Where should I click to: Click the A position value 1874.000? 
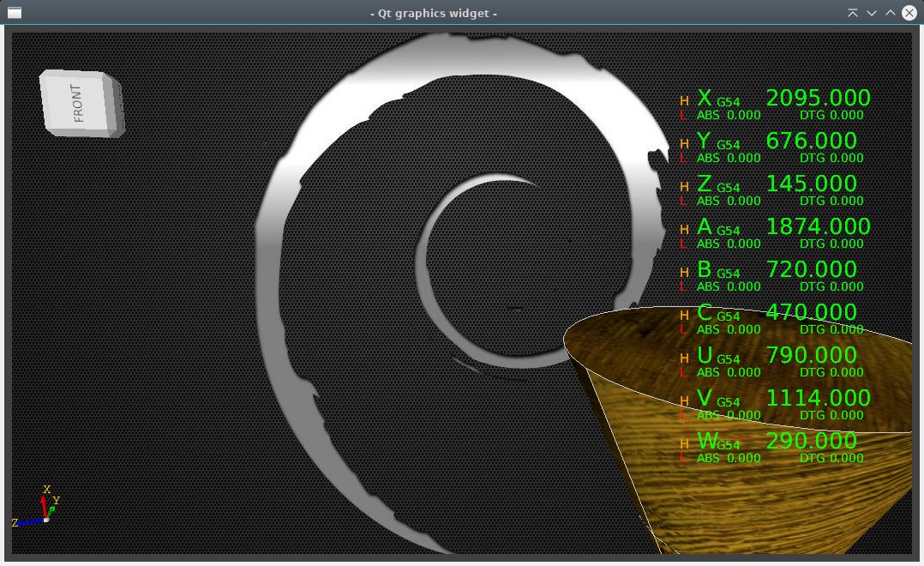(818, 226)
